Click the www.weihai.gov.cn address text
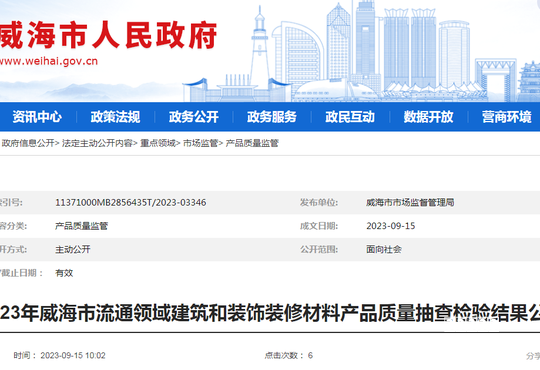Viewport: 540px width, 370px height. point(48,61)
